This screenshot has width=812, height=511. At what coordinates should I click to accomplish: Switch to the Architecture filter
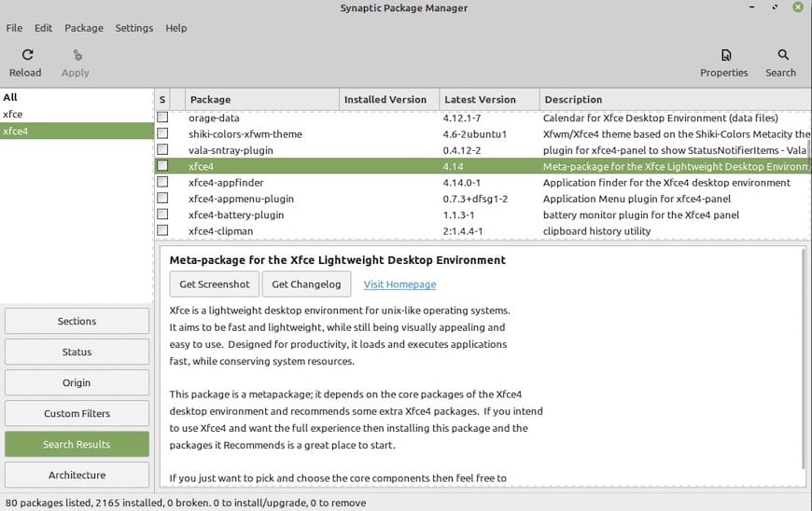77,475
